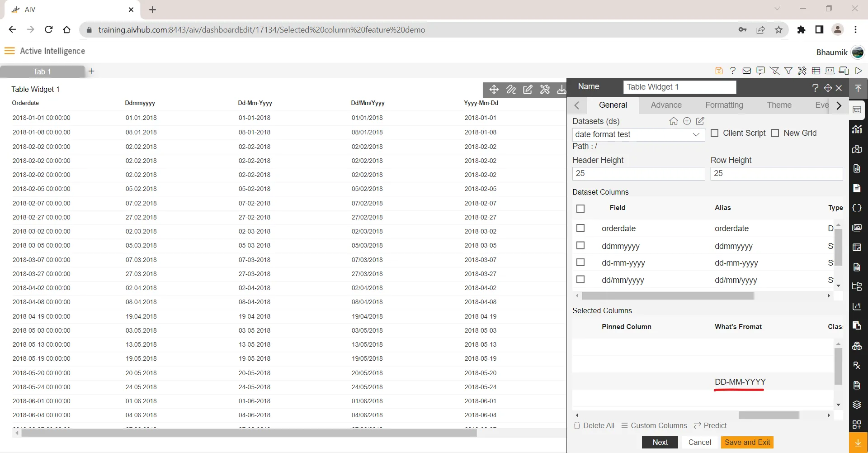The width and height of the screenshot is (868, 453).
Task: Click the Yyyy-Mm-Dd column header
Action: [481, 103]
